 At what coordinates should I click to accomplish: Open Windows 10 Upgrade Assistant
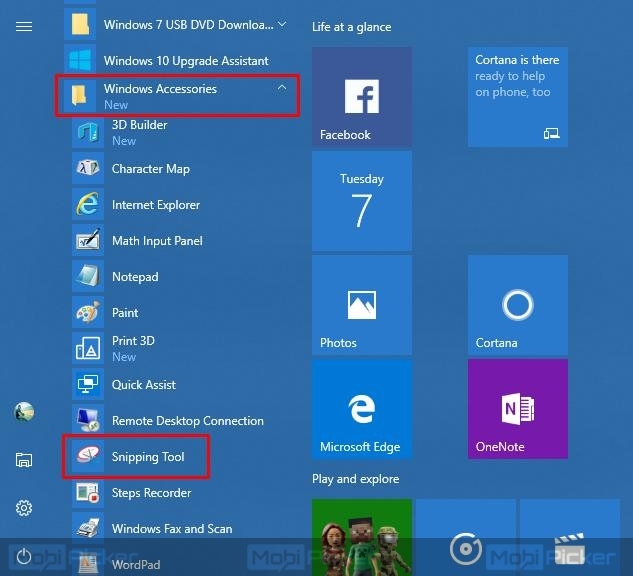185,61
